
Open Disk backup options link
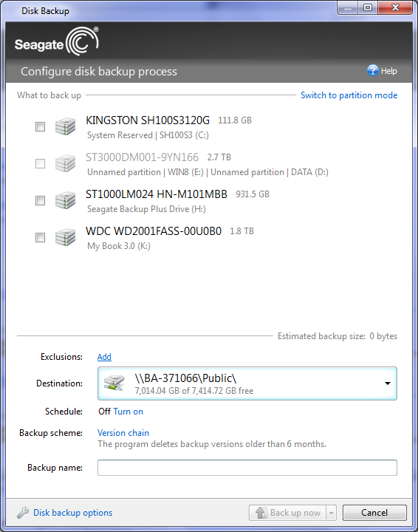tap(72, 513)
